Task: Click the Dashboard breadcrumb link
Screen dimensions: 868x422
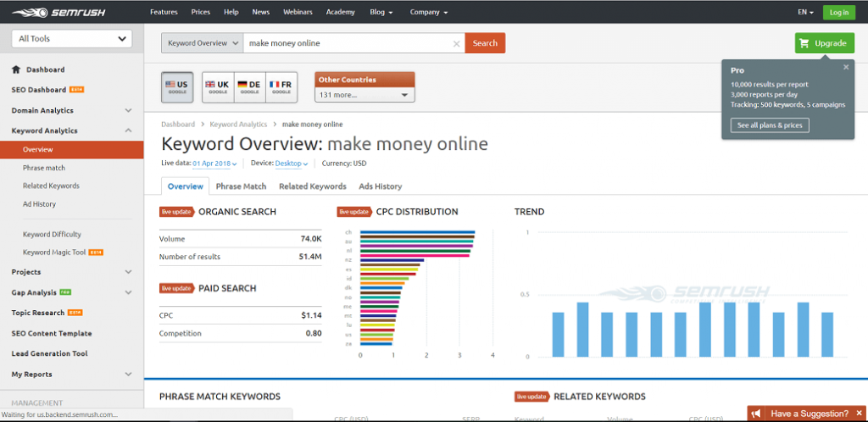Action: tap(178, 125)
